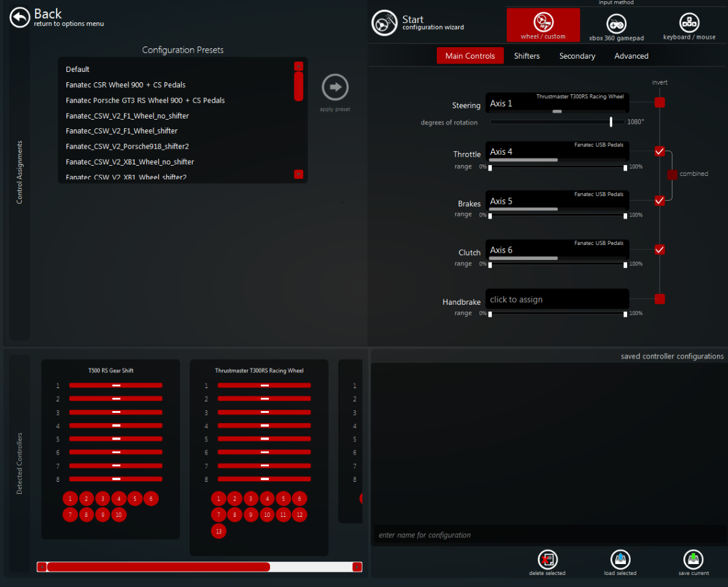Toggle the Handbrake invert checkbox

point(660,299)
